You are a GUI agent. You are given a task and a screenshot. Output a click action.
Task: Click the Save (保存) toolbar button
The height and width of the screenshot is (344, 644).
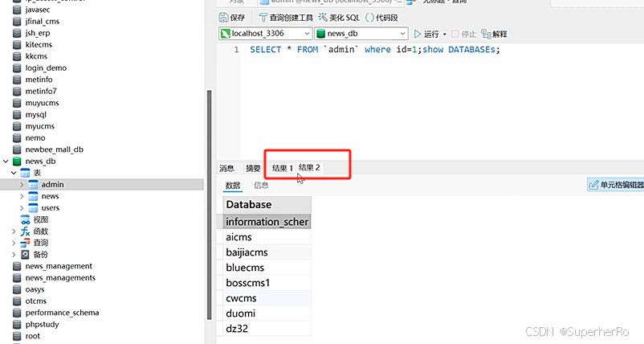point(232,17)
